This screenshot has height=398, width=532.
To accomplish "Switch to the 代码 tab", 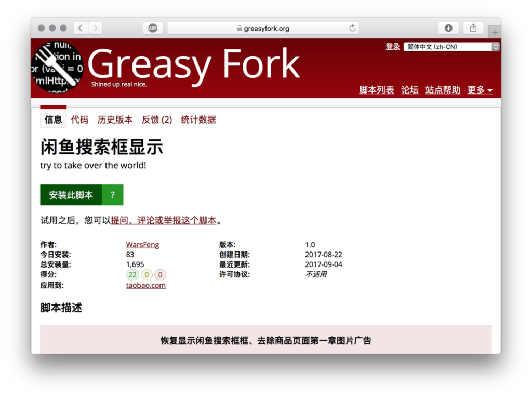I will [79, 120].
